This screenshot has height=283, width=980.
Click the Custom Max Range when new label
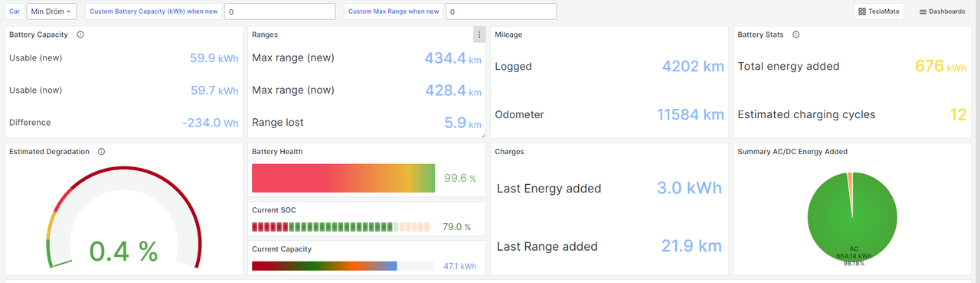[394, 12]
